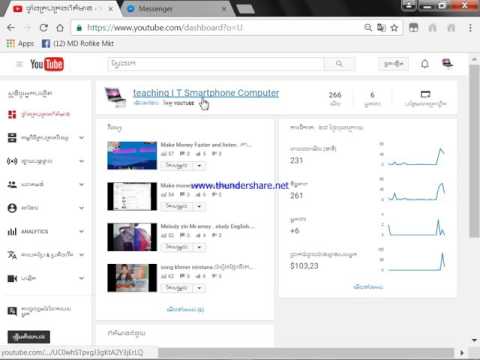This screenshot has width=480, height=360.
Task: Open the teaching I T Smartphone Computer channel link
Action: 206,93
